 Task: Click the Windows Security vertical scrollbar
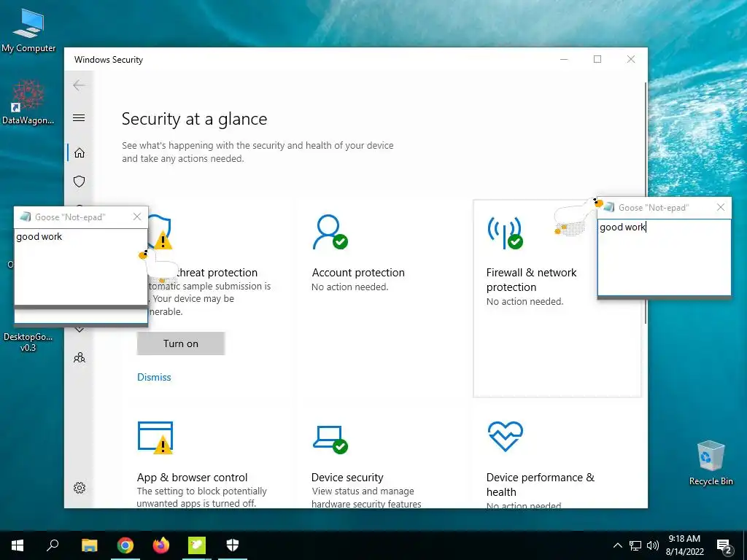click(646, 203)
